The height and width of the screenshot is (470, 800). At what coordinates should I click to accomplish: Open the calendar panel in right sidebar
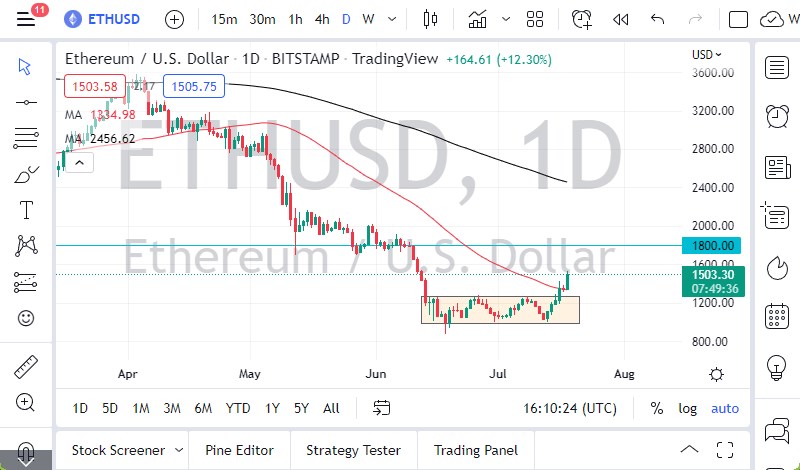click(x=776, y=318)
